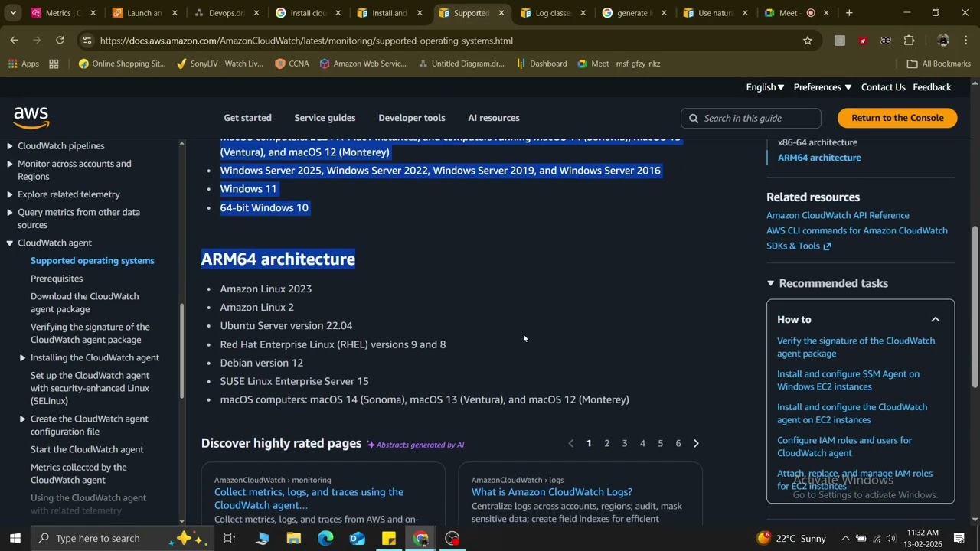Bookmark this page with the star icon
The height and width of the screenshot is (551, 980).
coord(807,41)
